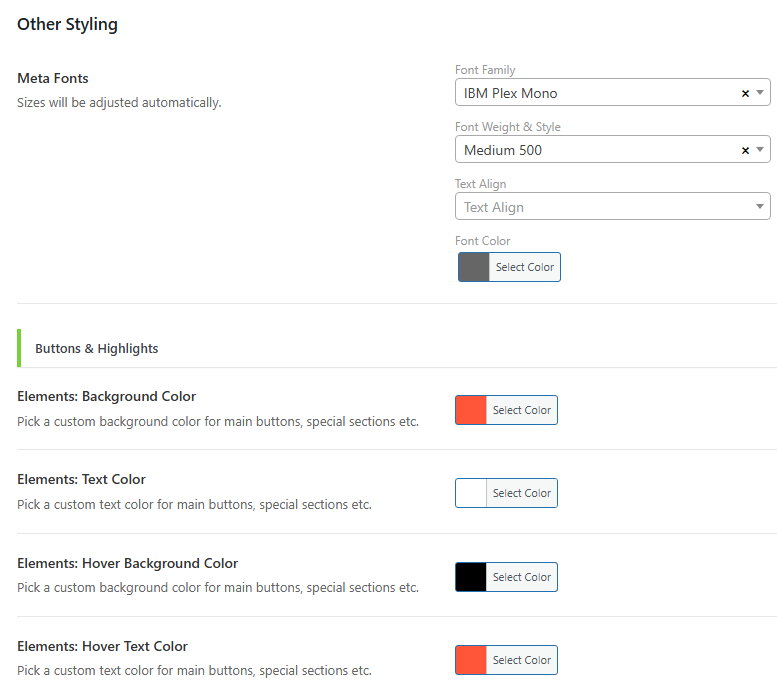Select Color for Elements: Hover Background Color
The height and width of the screenshot is (689, 777).
[521, 577]
